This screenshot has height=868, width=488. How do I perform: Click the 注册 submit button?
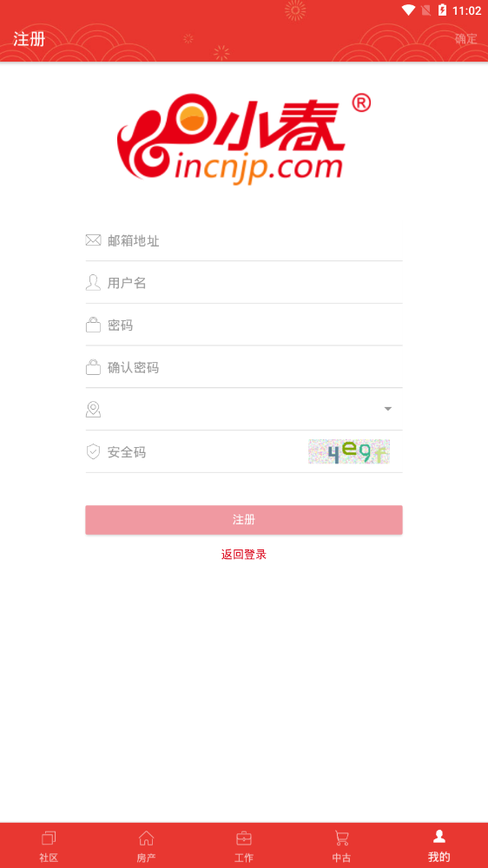coord(244,520)
